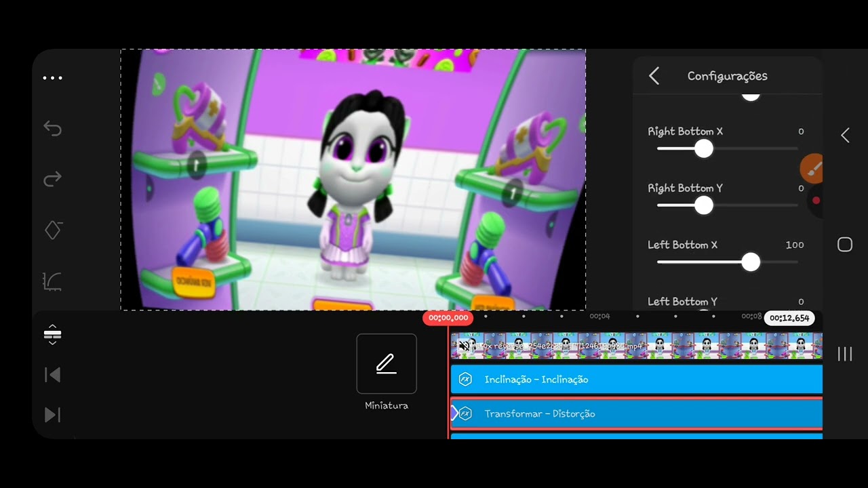Select the Right Bottom Y value 0
Image resolution: width=868 pixels, height=488 pixels.
[801, 188]
